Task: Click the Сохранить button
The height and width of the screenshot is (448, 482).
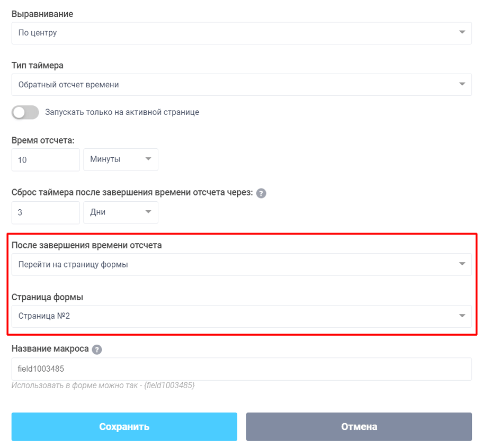Action: [123, 426]
